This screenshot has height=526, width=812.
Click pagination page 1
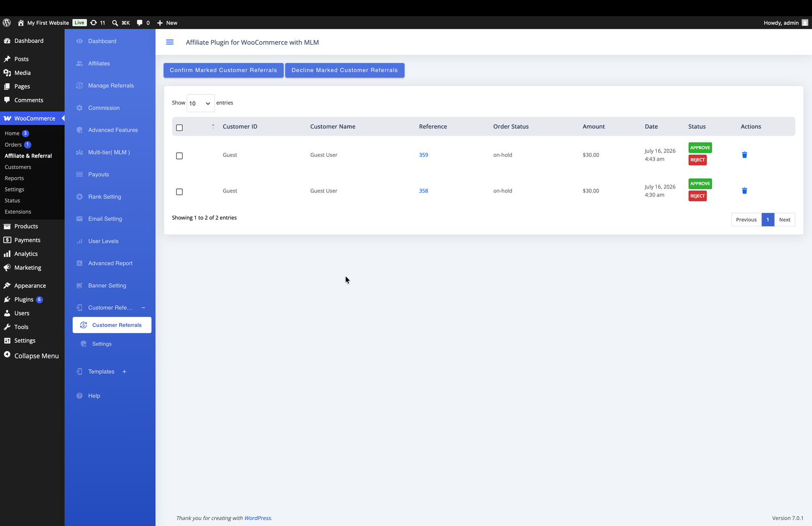[768, 220]
